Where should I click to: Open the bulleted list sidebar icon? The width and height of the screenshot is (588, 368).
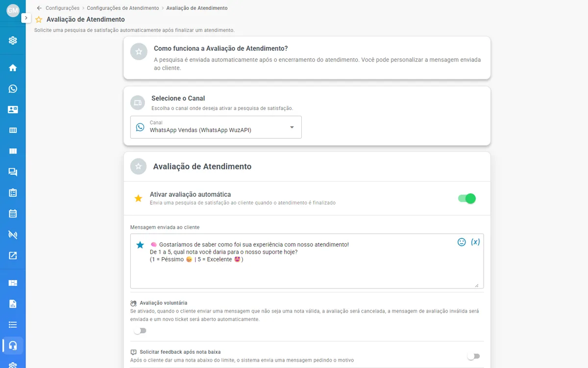pyautogui.click(x=13, y=324)
